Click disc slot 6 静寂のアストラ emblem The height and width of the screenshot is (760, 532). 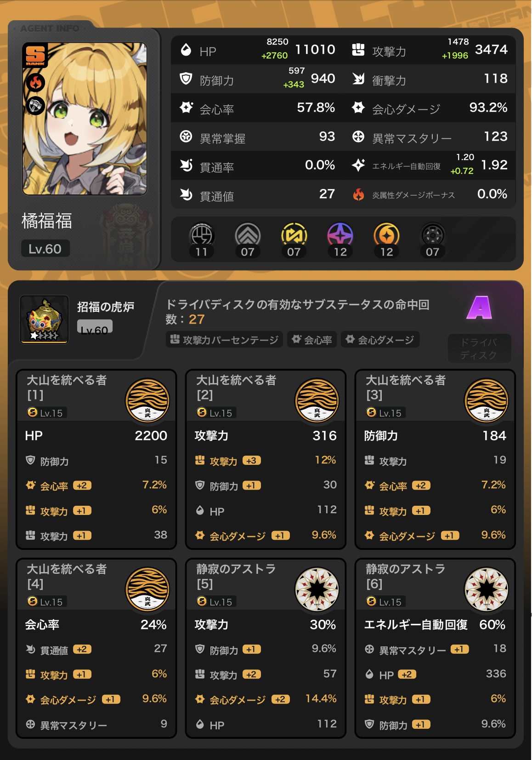tap(487, 589)
